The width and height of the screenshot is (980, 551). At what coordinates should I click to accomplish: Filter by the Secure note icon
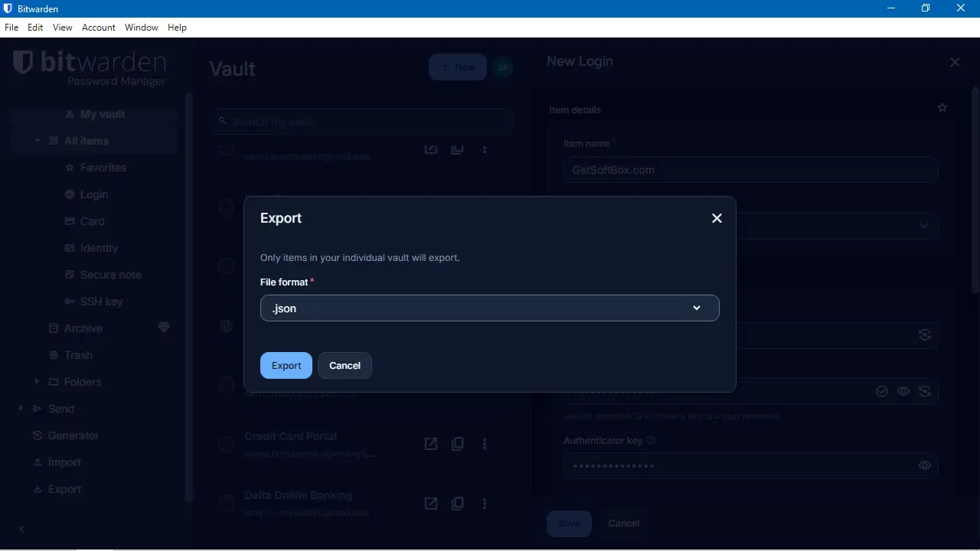(x=70, y=275)
